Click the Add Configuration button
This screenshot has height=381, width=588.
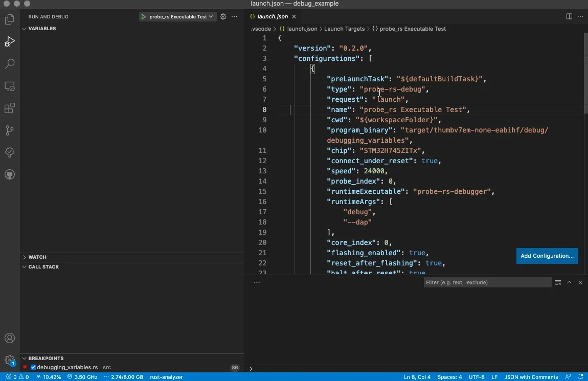pyautogui.click(x=547, y=256)
